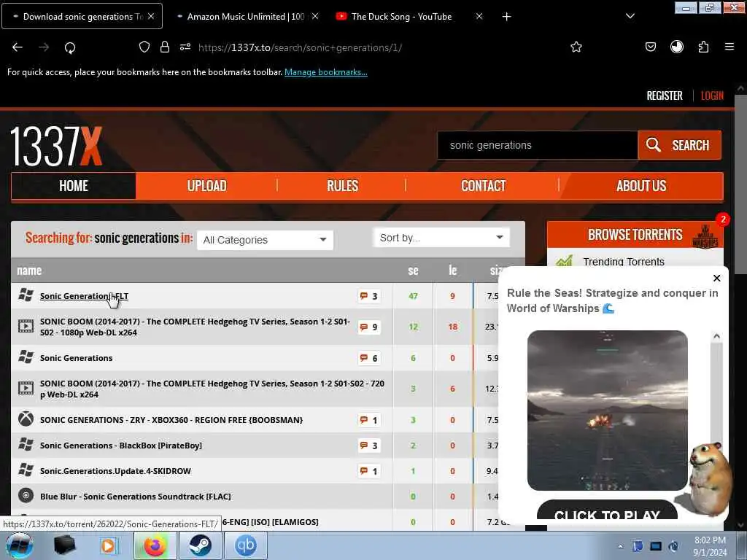Viewport: 747px width, 560px height.
Task: Open site permissions icon in address bar
Action: (x=185, y=47)
